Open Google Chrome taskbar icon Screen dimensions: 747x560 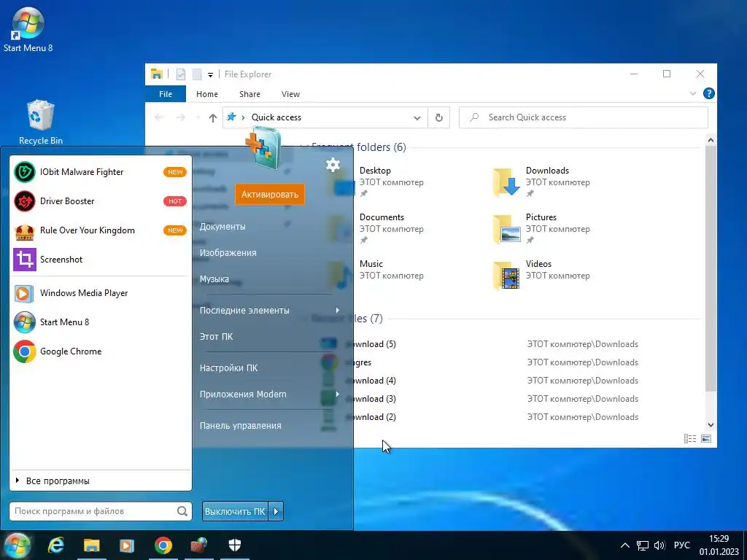click(x=163, y=545)
